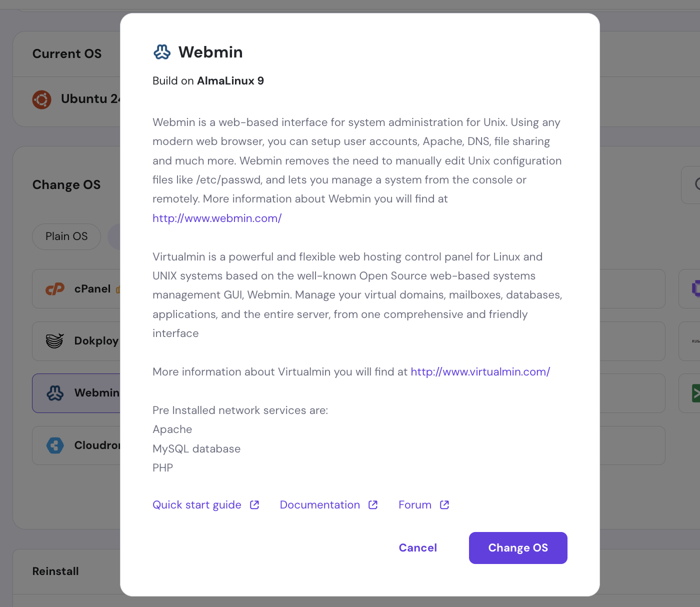This screenshot has width=700, height=607.
Task: Select the cPanel control panel icon
Action: (55, 288)
